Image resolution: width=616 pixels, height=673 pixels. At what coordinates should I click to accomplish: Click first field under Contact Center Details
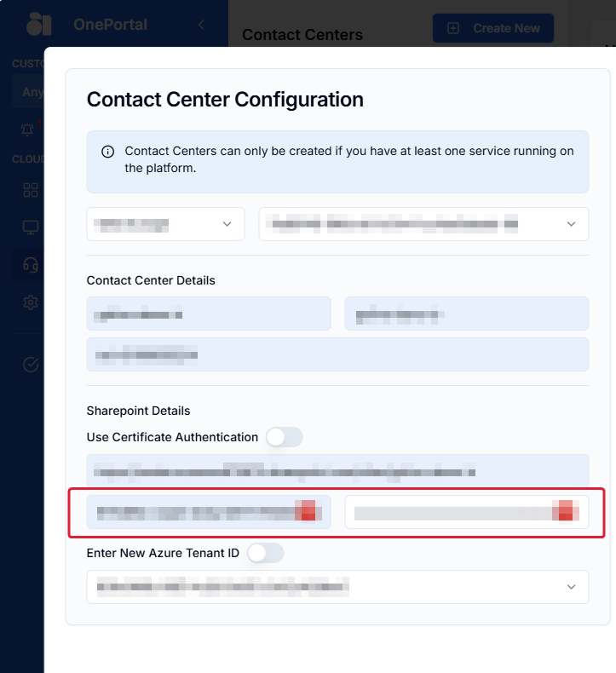209,313
